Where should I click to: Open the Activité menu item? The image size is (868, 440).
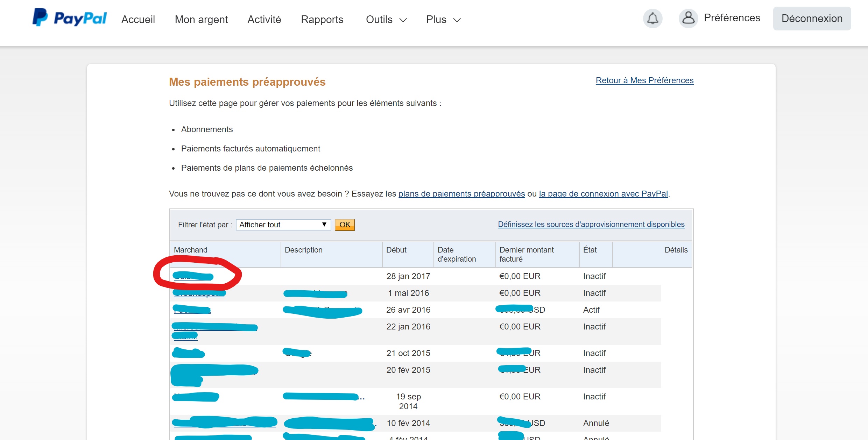point(264,20)
